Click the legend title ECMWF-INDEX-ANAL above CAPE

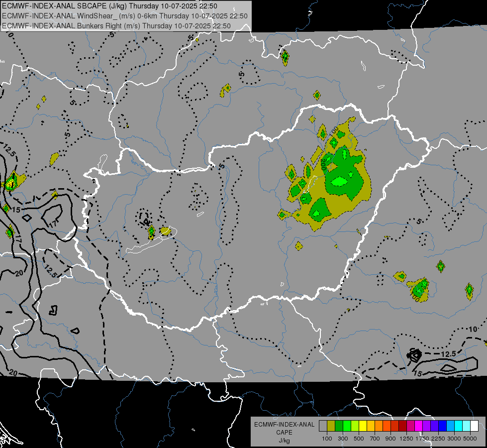click(x=284, y=425)
